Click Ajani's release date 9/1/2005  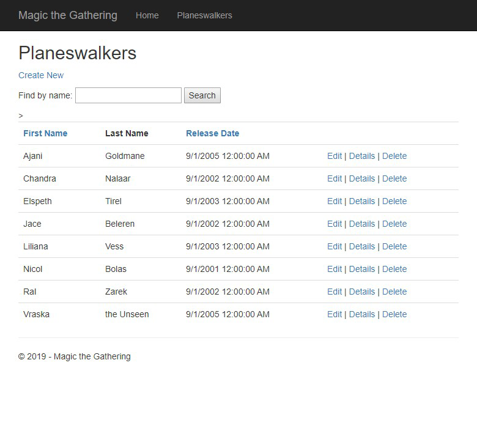click(x=227, y=156)
